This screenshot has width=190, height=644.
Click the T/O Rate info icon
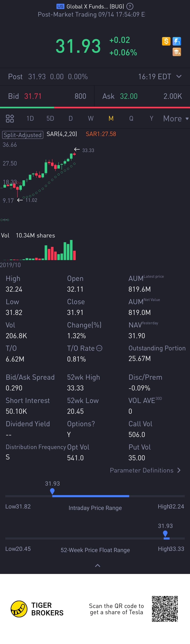pos(99,348)
